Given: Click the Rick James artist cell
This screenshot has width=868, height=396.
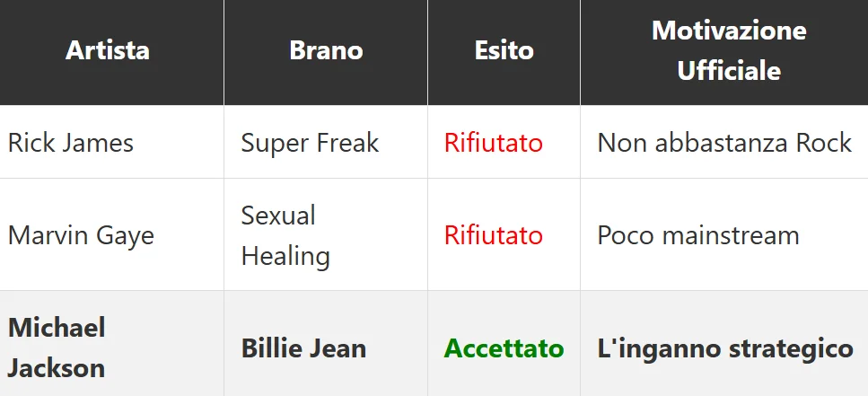Looking at the screenshot, I should pyautogui.click(x=71, y=143).
